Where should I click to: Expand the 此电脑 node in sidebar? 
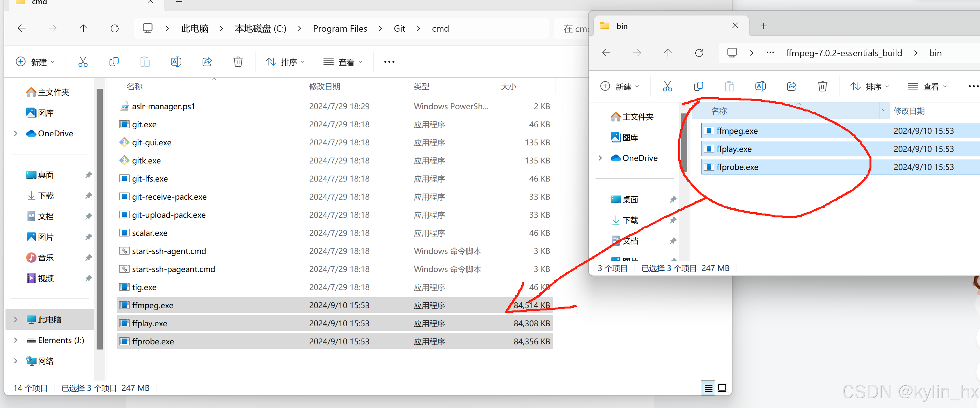[15, 319]
